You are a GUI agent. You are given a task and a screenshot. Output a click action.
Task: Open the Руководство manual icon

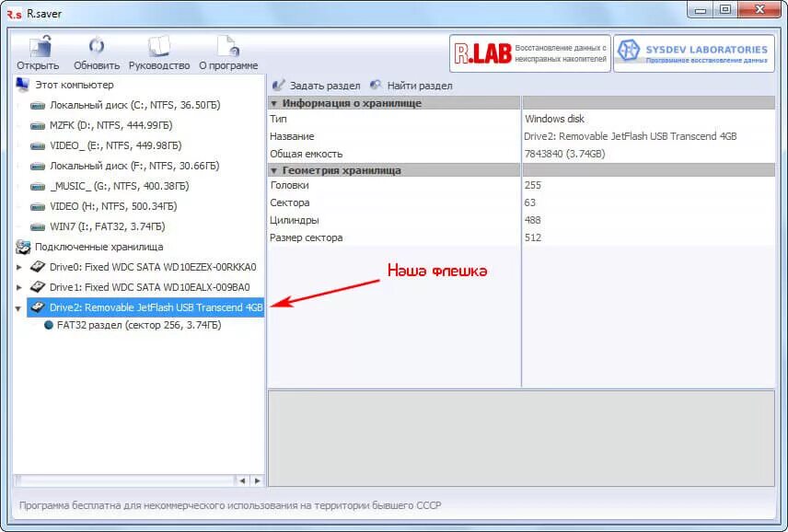(159, 46)
